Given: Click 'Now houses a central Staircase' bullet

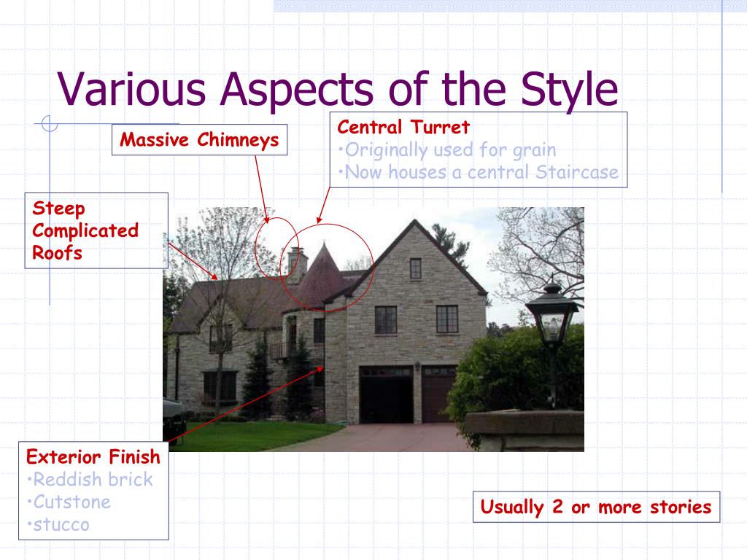Looking at the screenshot, I should click(x=479, y=172).
